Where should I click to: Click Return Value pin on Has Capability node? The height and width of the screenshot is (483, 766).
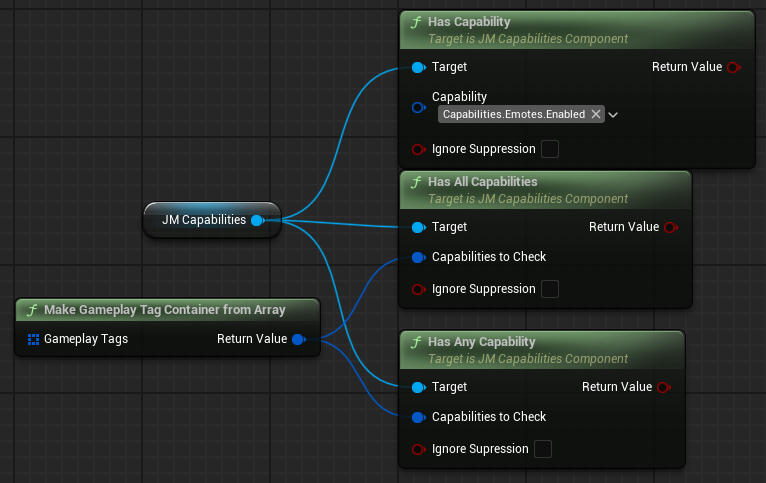click(733, 67)
